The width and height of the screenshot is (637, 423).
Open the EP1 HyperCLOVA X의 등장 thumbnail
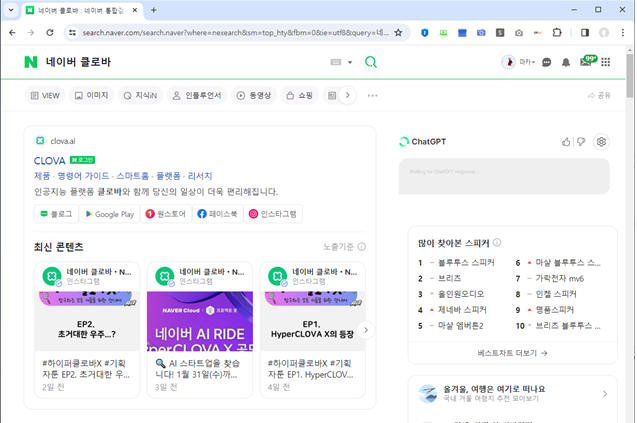[312, 321]
